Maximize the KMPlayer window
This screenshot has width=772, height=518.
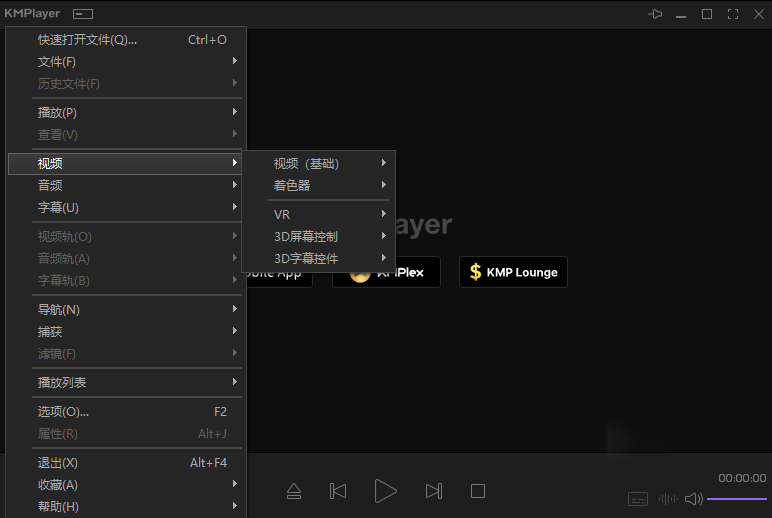point(707,14)
